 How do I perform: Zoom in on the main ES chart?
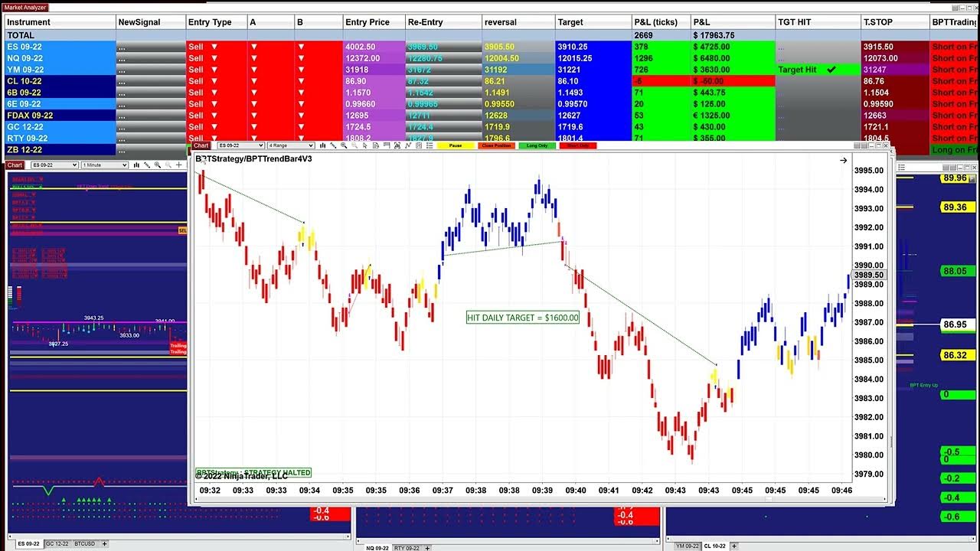[344, 145]
